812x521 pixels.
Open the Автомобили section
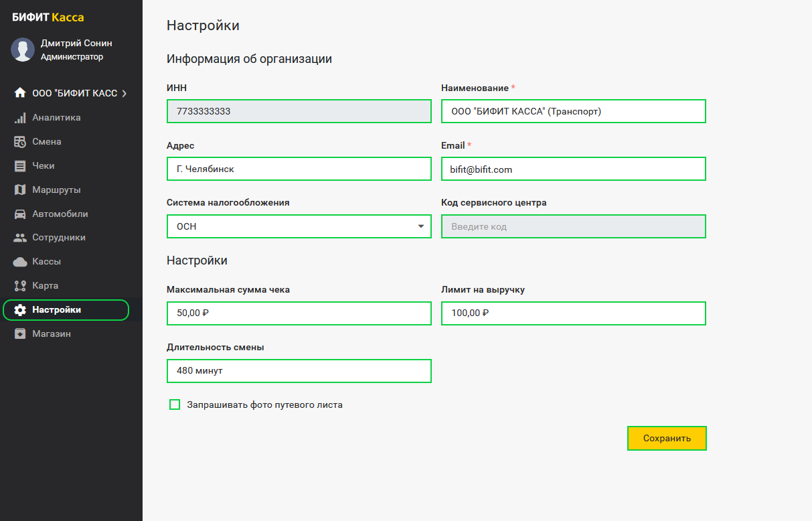pyautogui.click(x=60, y=214)
